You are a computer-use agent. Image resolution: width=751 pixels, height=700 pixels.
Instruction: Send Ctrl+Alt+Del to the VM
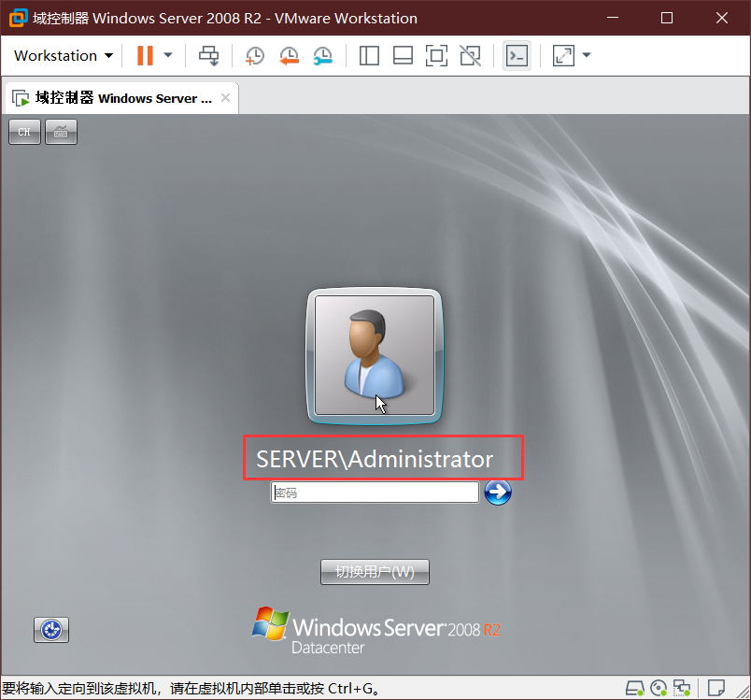click(209, 55)
